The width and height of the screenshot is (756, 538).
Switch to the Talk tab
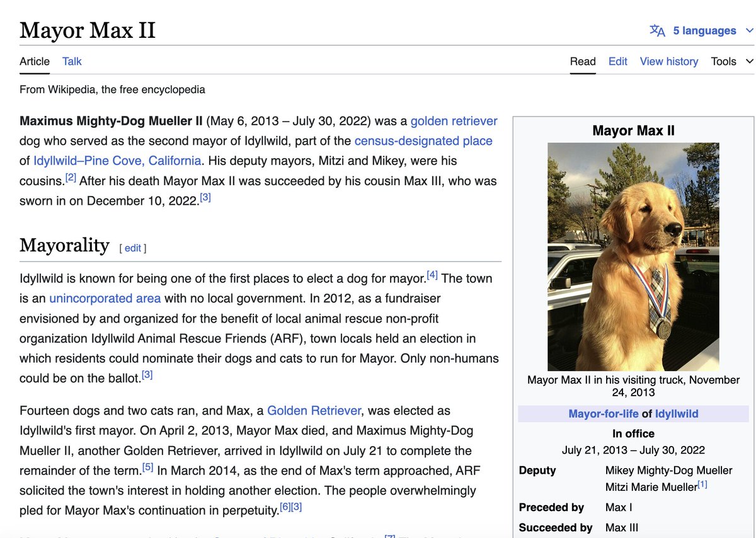coord(71,61)
